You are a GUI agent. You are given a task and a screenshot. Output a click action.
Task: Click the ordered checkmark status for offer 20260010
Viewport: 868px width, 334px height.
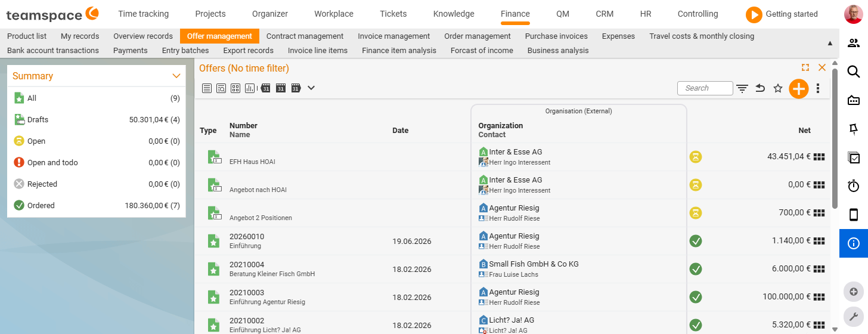click(x=696, y=241)
